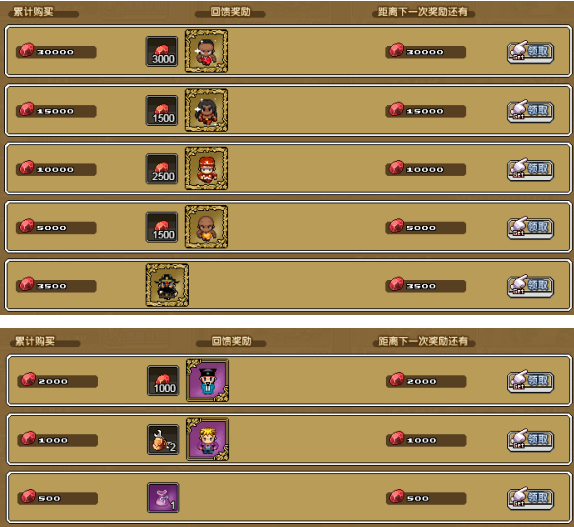Claim the 500 gem tier reward
This screenshot has width=574, height=527.
click(x=530, y=498)
